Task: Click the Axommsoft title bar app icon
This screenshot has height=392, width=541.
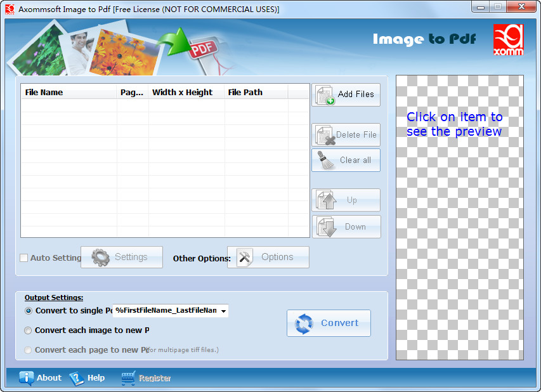Action: [x=10, y=10]
